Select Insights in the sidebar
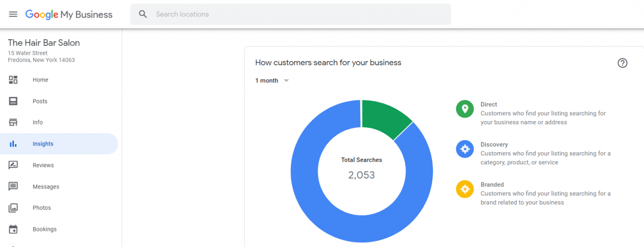Viewport: 644px width, 247px height. (59, 144)
